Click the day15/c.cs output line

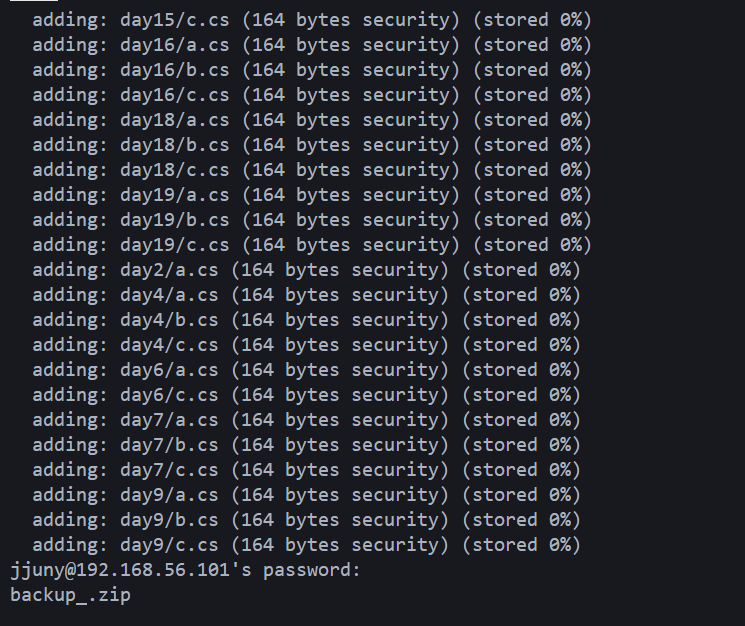pyautogui.click(x=312, y=20)
